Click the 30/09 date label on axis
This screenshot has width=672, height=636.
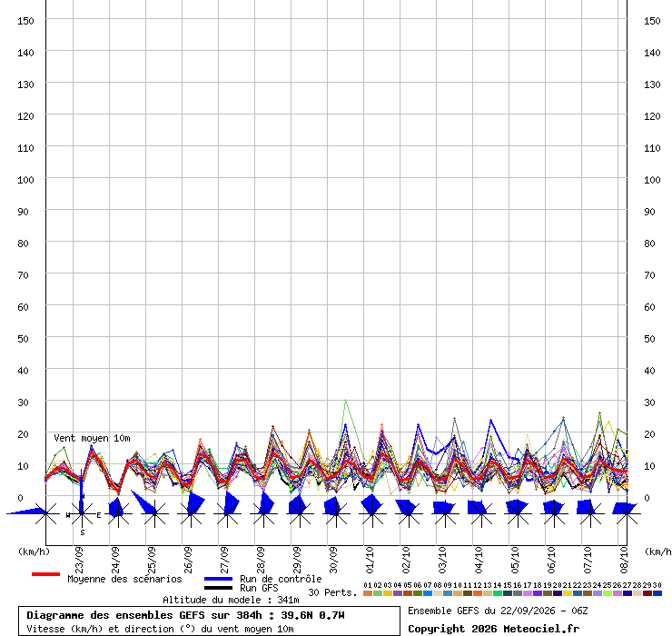(x=333, y=560)
